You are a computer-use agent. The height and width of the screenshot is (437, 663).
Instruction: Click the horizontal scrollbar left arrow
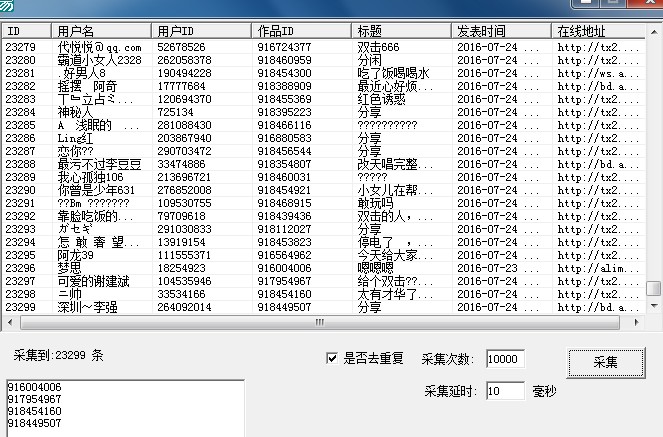tap(12, 323)
